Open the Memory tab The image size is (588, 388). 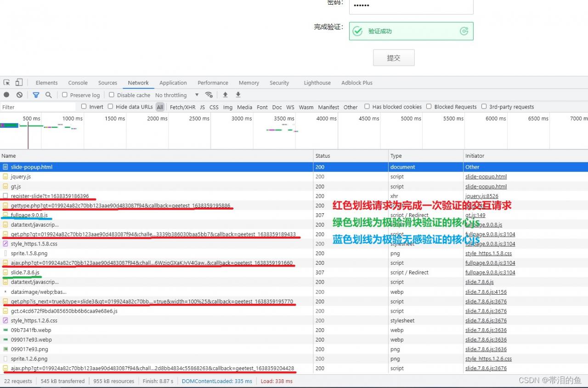click(x=249, y=83)
